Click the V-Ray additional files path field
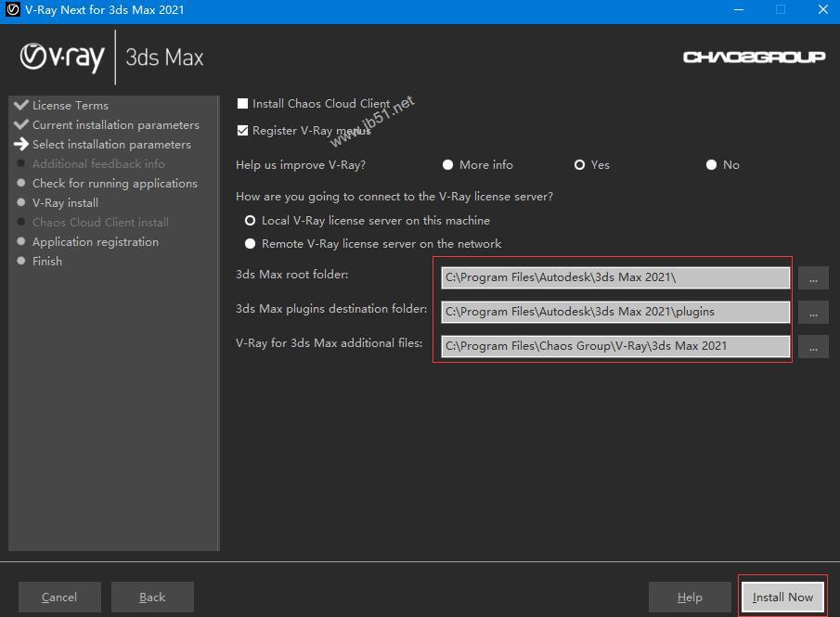 pyautogui.click(x=614, y=346)
